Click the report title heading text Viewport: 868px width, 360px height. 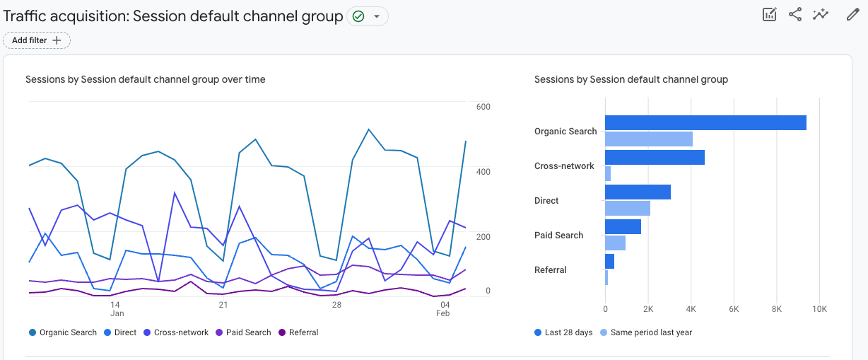pyautogui.click(x=173, y=16)
